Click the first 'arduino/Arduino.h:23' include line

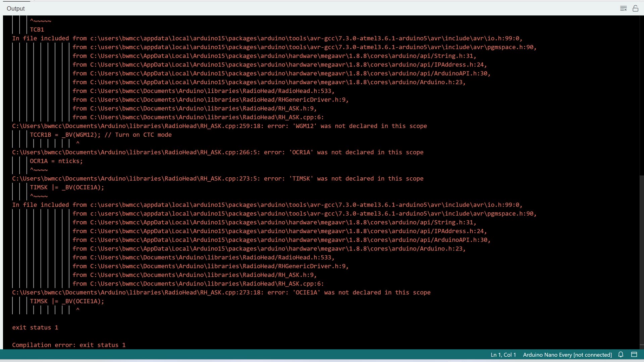pos(269,82)
